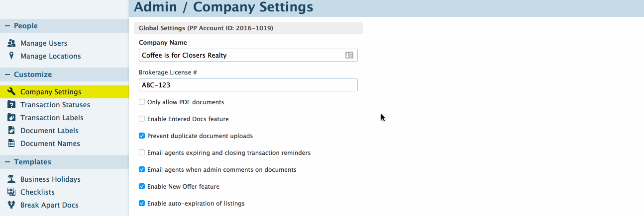Collapse the People sidebar section
The image size is (644, 216).
tap(7, 26)
